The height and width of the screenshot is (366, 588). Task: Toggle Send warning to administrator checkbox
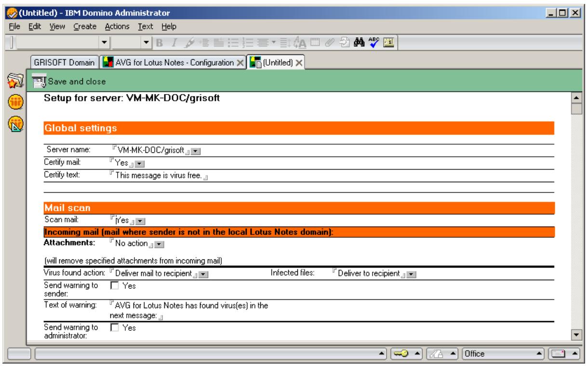(x=115, y=327)
